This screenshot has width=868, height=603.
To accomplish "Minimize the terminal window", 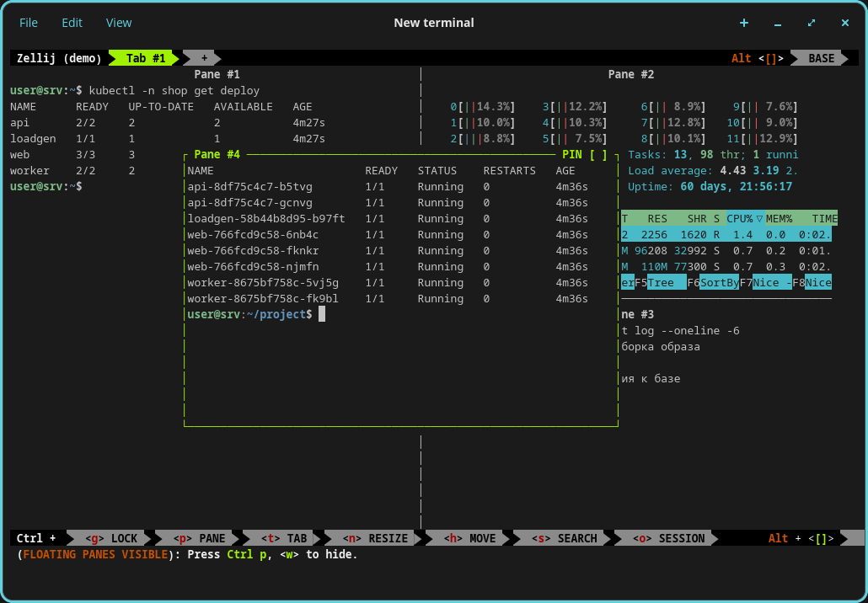I will click(x=778, y=24).
